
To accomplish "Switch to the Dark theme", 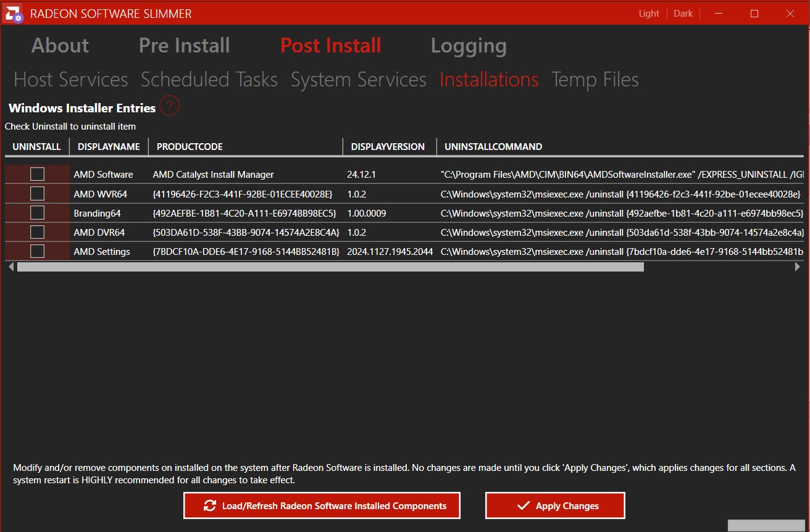I will click(x=683, y=14).
